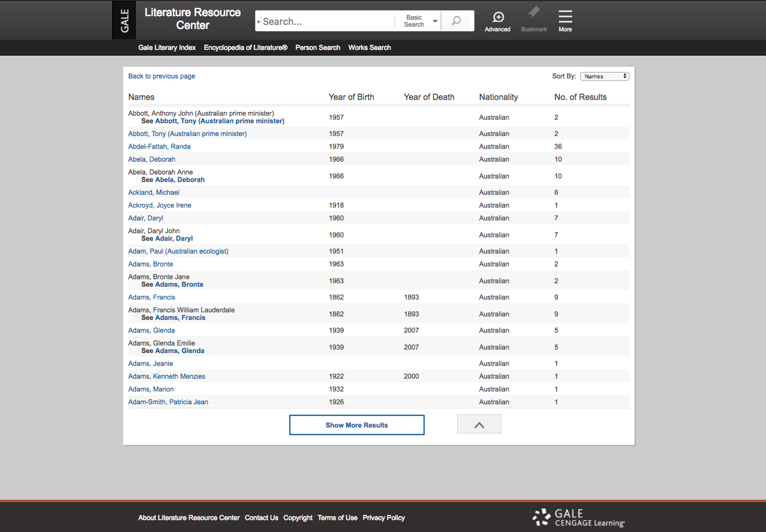The width and height of the screenshot is (766, 532).
Task: Open Gale Literary Index menu
Action: [x=167, y=47]
